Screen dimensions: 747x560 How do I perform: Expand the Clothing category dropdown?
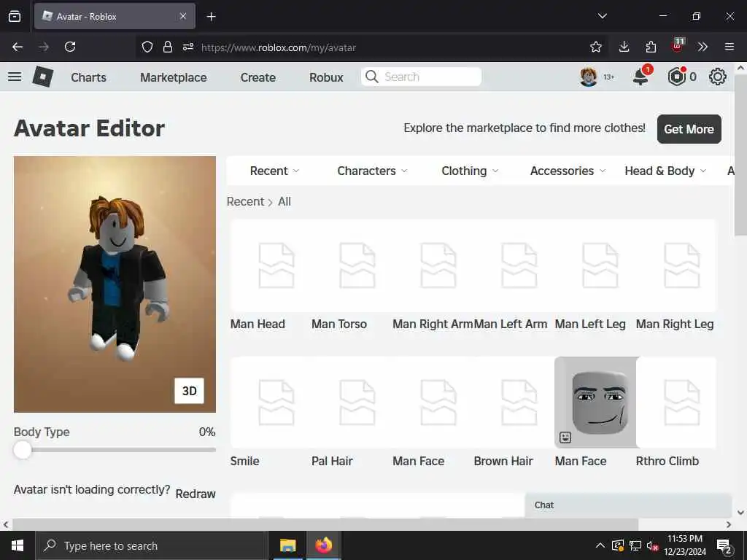(x=470, y=171)
